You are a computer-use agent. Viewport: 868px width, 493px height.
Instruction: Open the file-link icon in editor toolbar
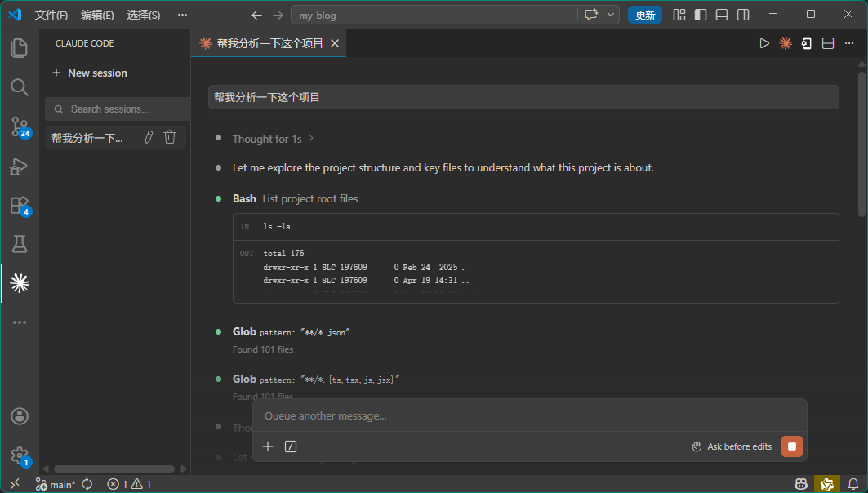[x=807, y=43]
